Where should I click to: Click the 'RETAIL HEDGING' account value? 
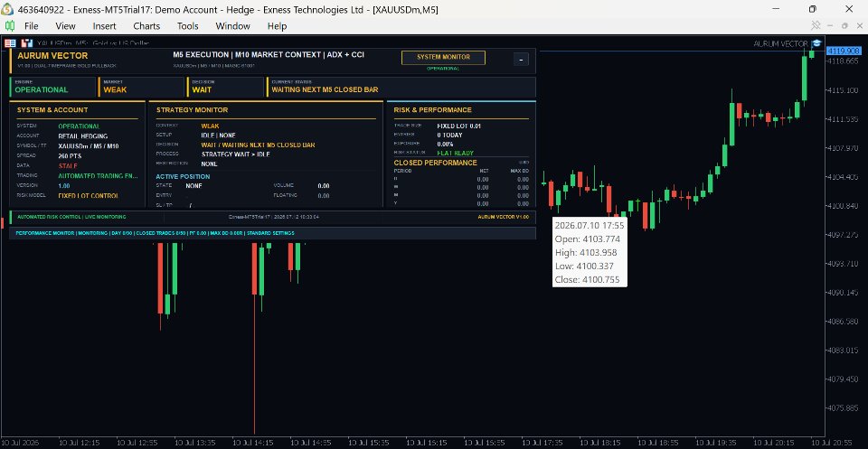click(83, 136)
